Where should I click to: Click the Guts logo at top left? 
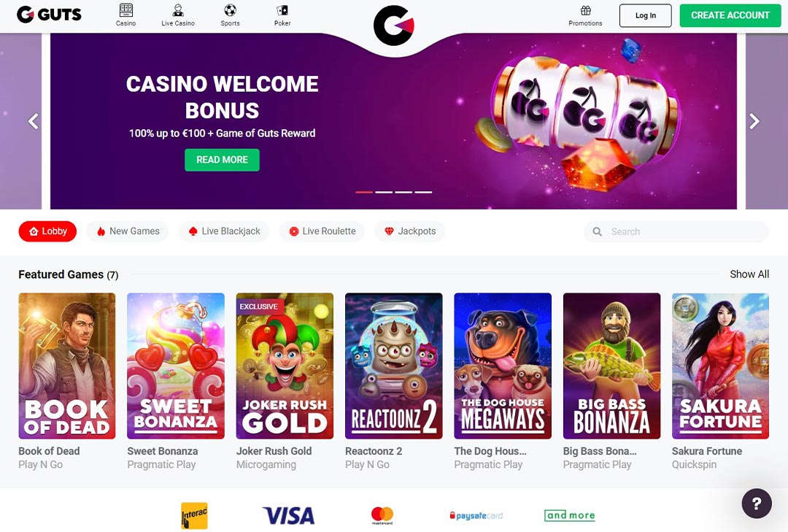pos(49,15)
